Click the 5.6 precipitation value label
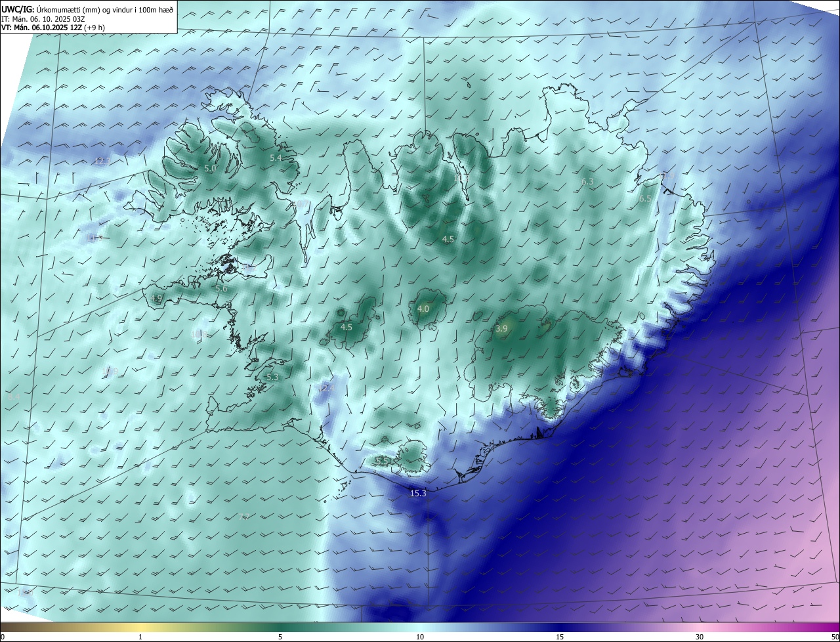 click(x=221, y=289)
